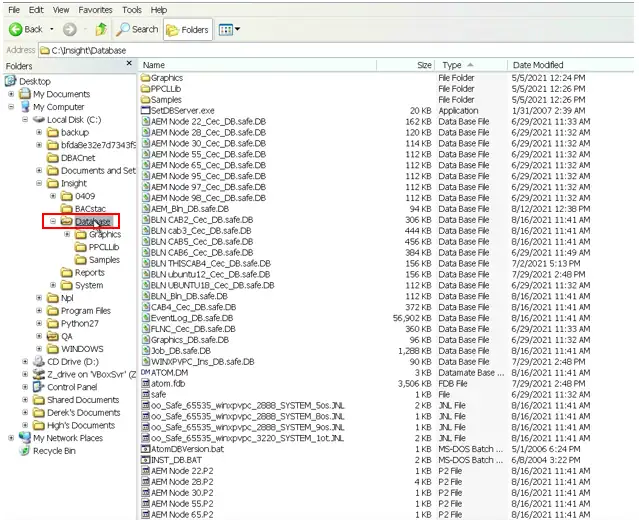
Task: Select CAB4_Cec_DB.safe.DB file name
Action: pyautogui.click(x=193, y=307)
